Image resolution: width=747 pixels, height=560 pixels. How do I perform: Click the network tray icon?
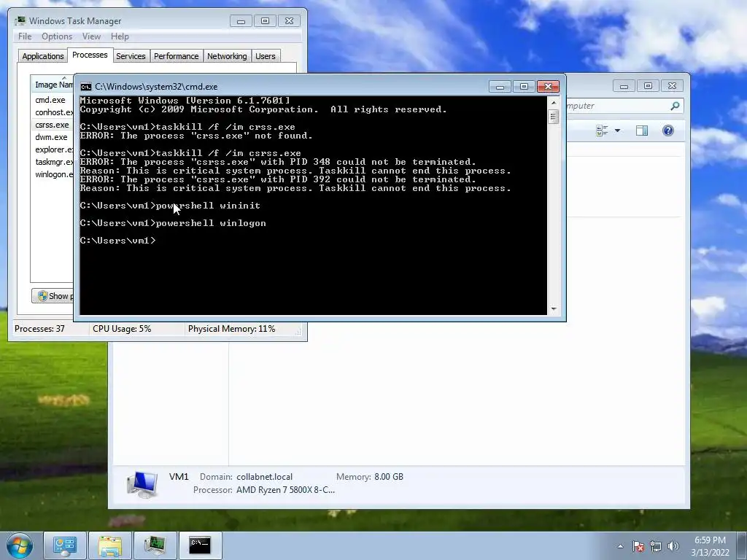click(656, 546)
